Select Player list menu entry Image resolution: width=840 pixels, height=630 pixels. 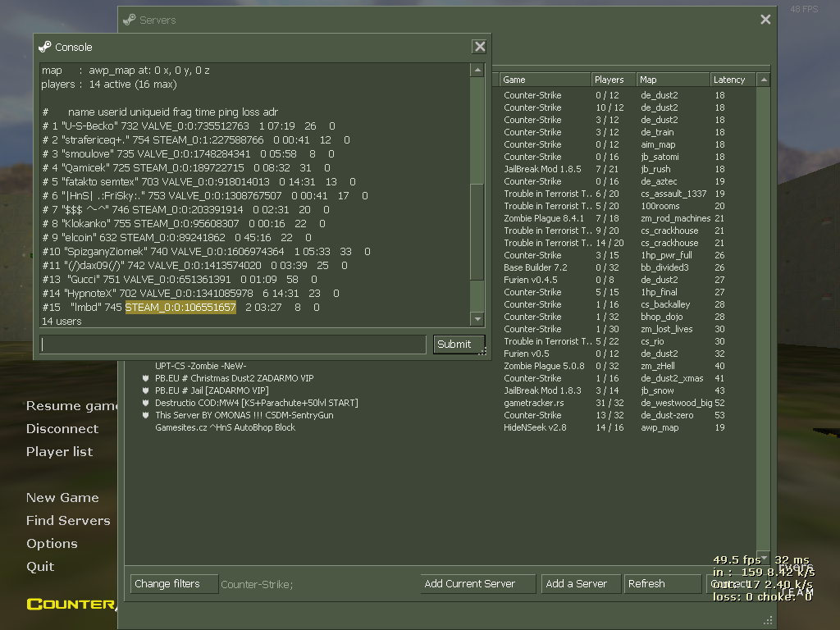59,451
